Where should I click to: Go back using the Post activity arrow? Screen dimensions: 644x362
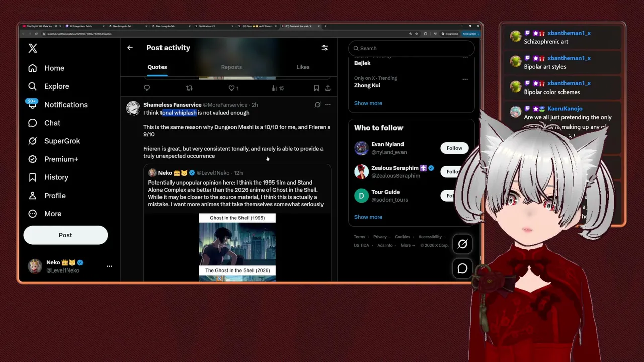click(130, 48)
